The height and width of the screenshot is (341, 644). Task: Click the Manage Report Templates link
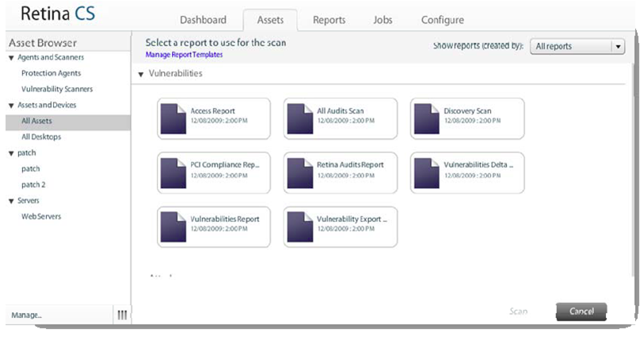coord(184,54)
